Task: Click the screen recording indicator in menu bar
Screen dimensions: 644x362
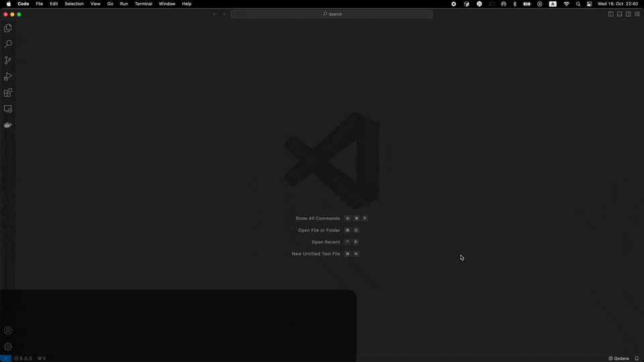Action: point(453,4)
